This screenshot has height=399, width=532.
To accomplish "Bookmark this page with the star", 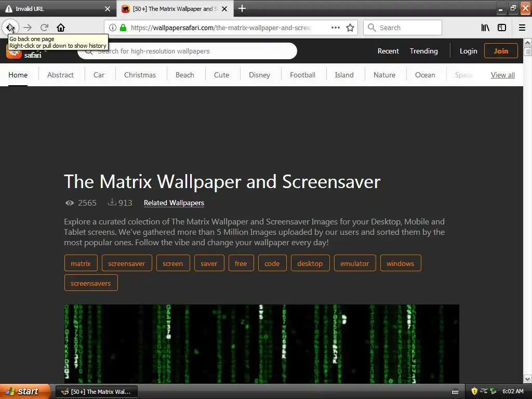I will point(350,28).
